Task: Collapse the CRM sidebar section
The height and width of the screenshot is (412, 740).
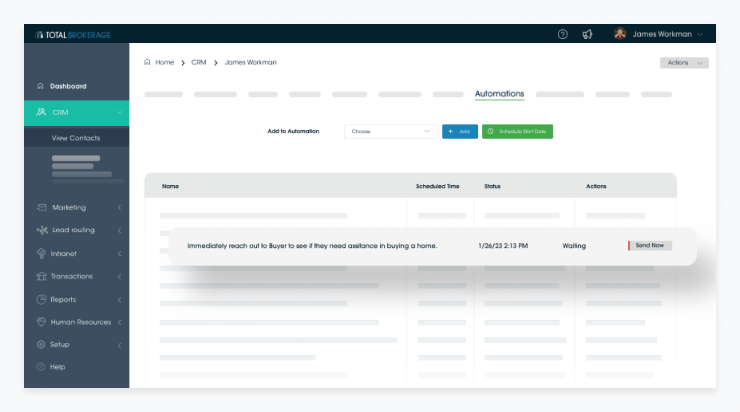Action: [119, 112]
